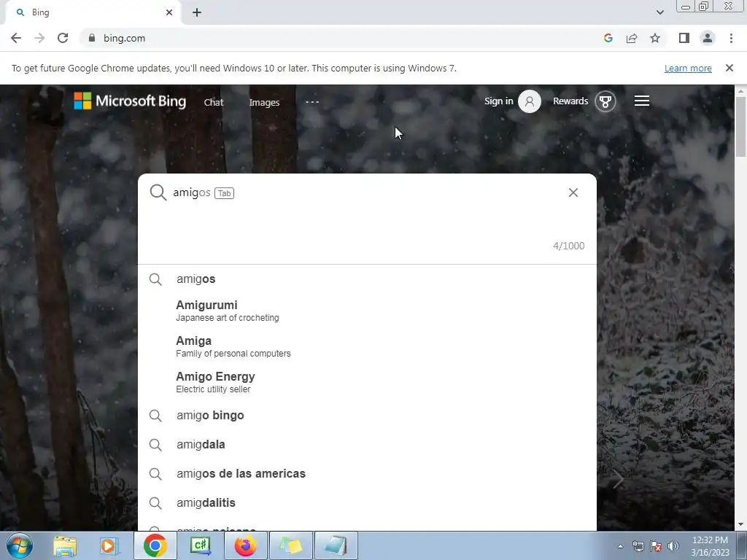Choose the 'amigdalitis' suggestion
Image resolution: width=747 pixels, height=560 pixels.
(367, 503)
